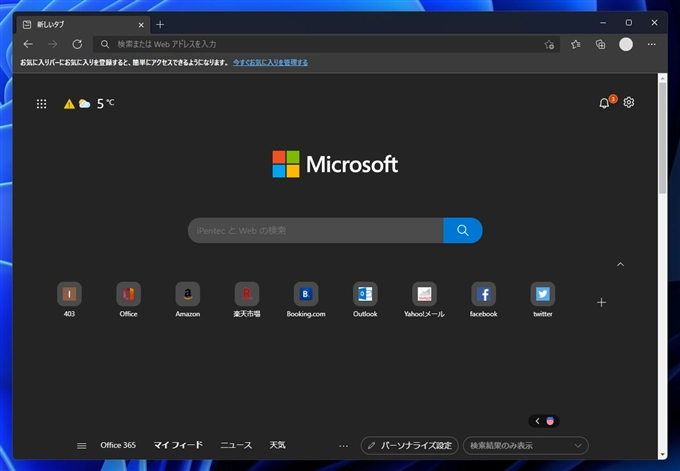Expand the more options ellipsis in feed bar

343,445
